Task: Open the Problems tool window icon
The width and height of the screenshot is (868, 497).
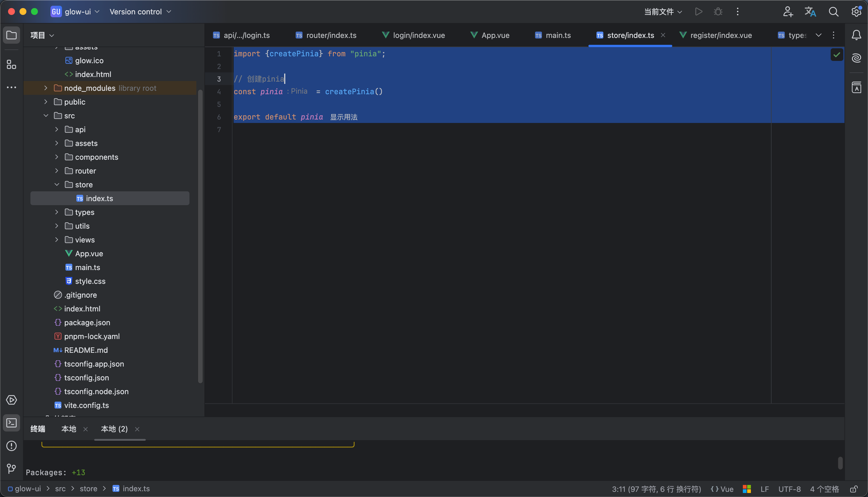Action: pos(11,446)
